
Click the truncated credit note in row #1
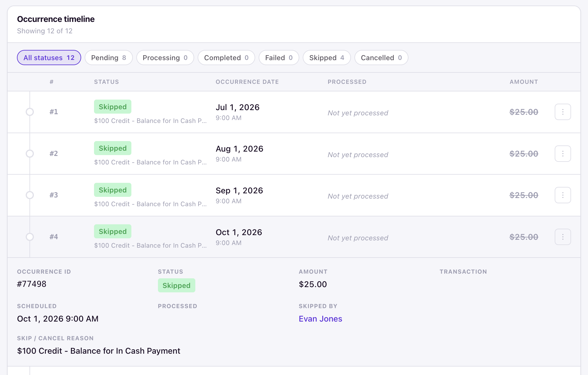coord(150,121)
